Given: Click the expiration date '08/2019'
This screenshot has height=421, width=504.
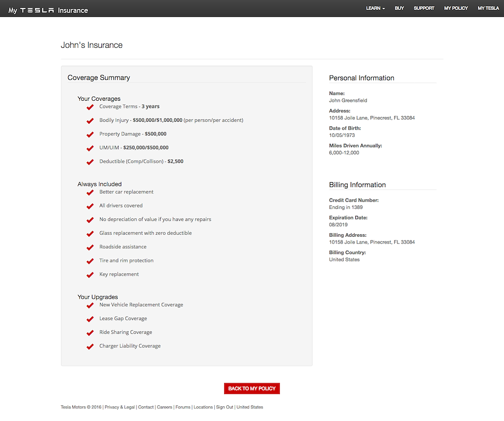Looking at the screenshot, I should coord(338,225).
